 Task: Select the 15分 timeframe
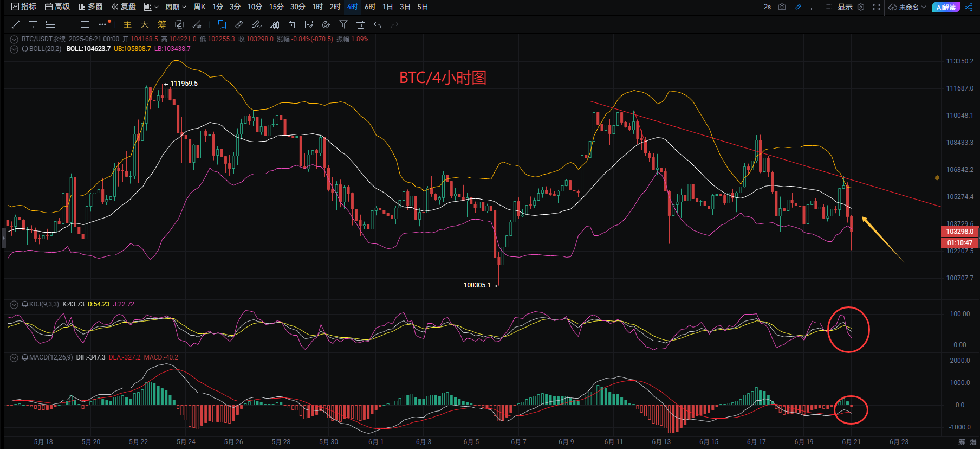276,7
